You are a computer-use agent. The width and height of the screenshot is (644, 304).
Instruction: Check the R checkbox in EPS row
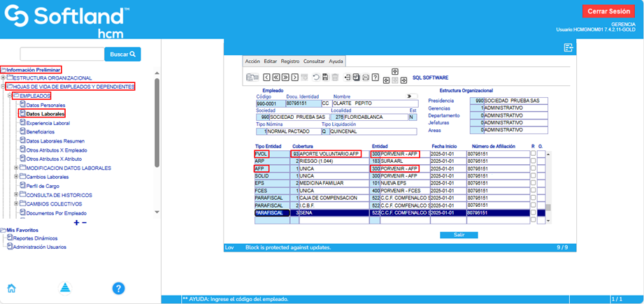[533, 183]
